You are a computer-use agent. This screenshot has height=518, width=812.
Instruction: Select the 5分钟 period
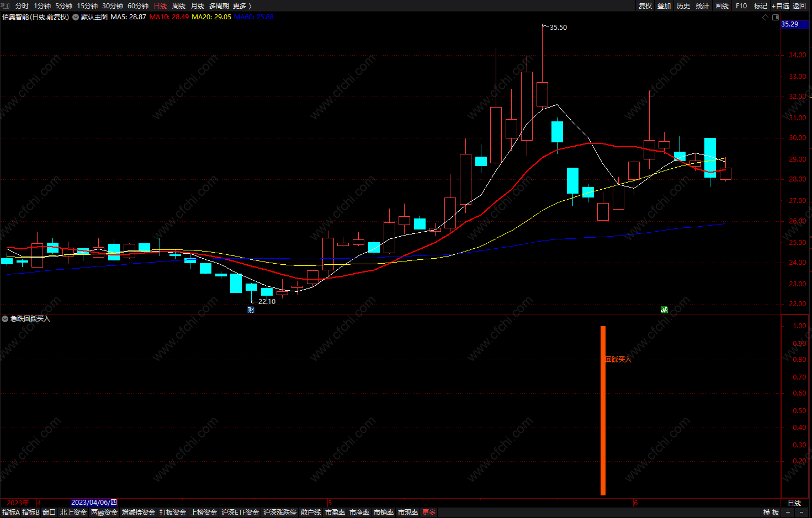point(63,6)
